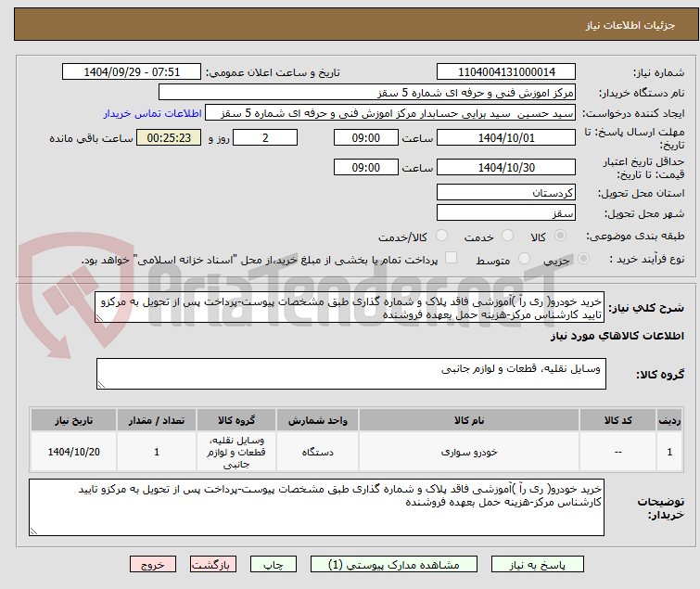Click the تعداد / مقدار column header
This screenshot has width=700, height=589.
point(157,420)
